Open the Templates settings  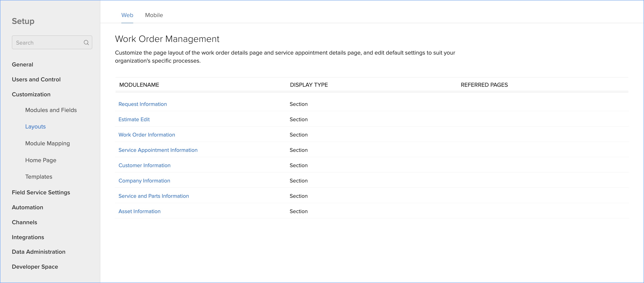(x=39, y=177)
